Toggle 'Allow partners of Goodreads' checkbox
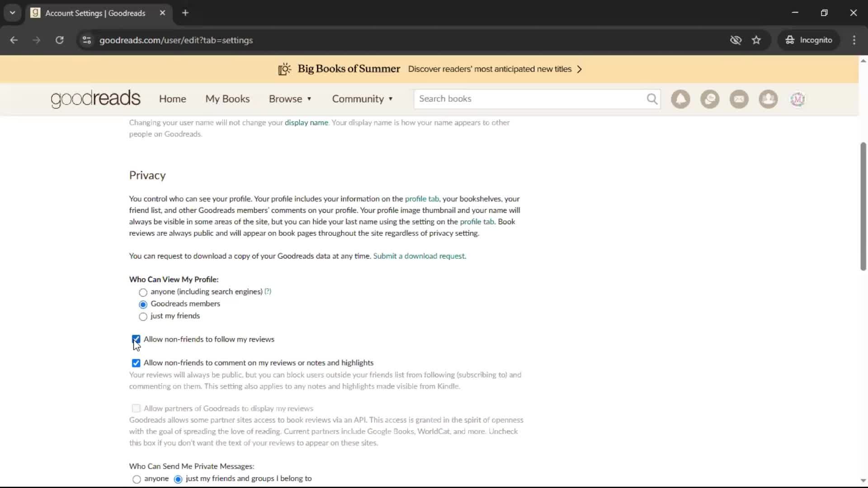The image size is (868, 488). (x=136, y=408)
